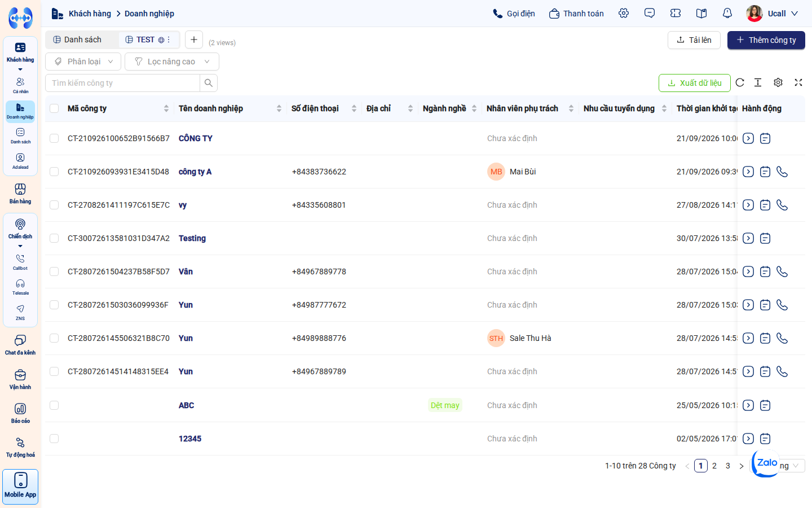Click the ticket icon in top bar
Image resolution: width=812 pixels, height=508 pixels.
click(x=676, y=13)
